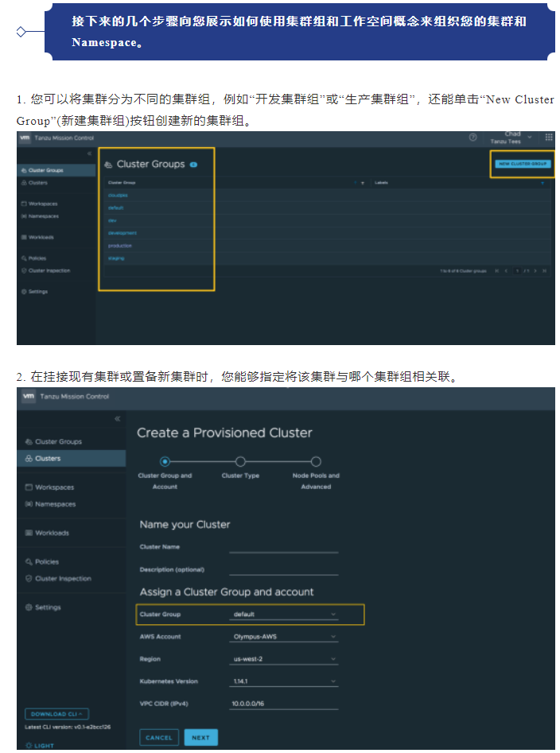
Task: Collapse sidebar on Create a Provisioned Cluster page
Action: (117, 419)
